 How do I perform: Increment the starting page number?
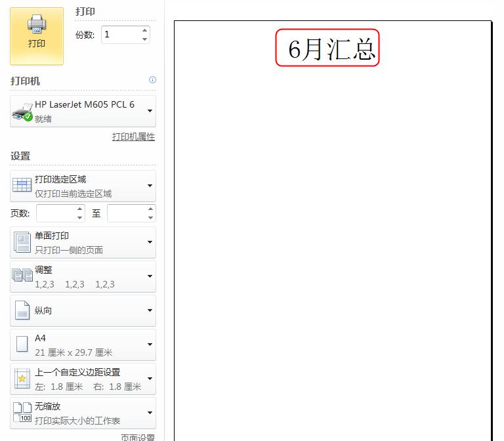click(x=79, y=209)
